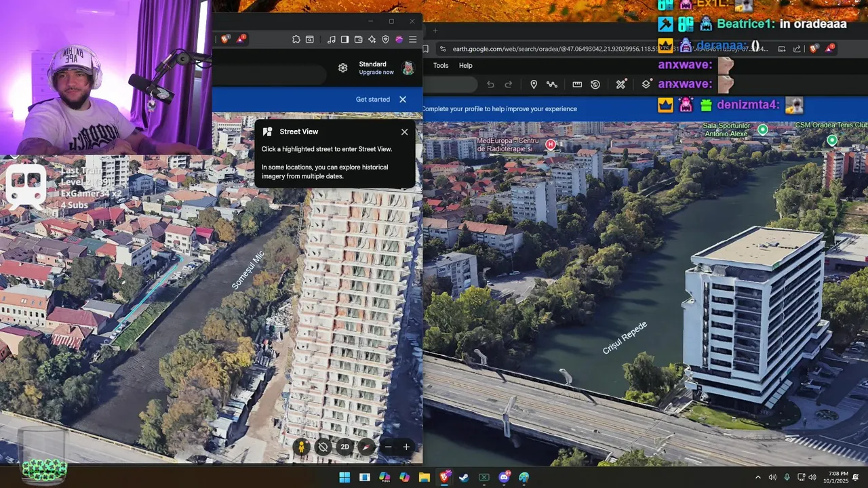The height and width of the screenshot is (488, 868).
Task: Open map Settings gear icon
Action: [x=343, y=68]
